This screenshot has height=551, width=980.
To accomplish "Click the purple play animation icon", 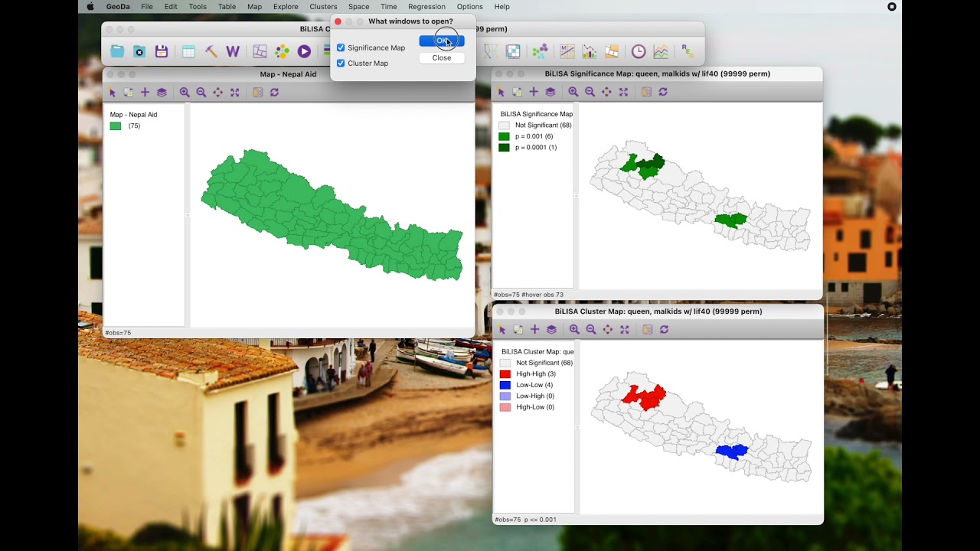I will tap(305, 51).
